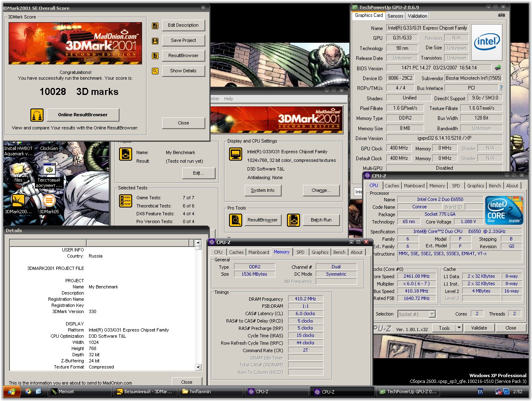Open the About tab in the CPU-Z memory window

[357, 252]
